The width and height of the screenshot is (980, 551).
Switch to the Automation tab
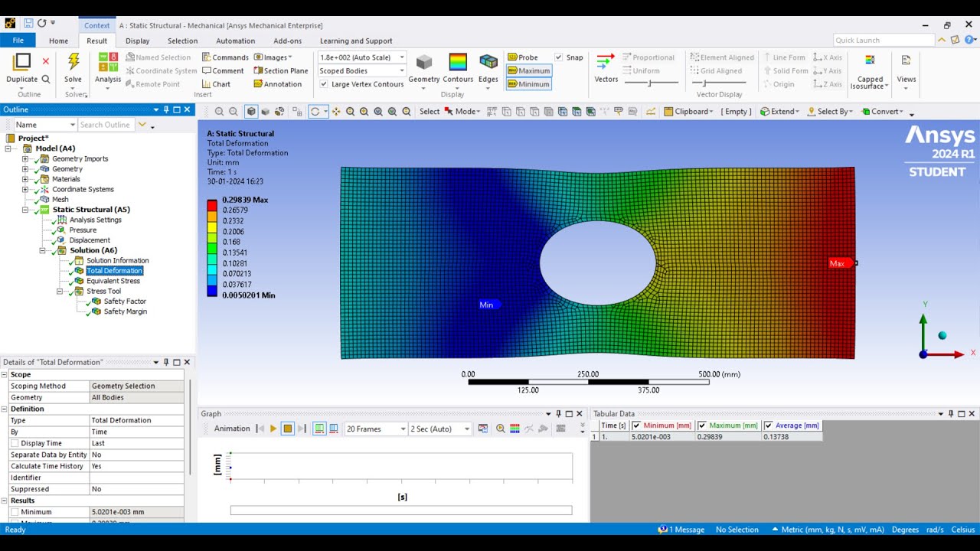click(236, 41)
